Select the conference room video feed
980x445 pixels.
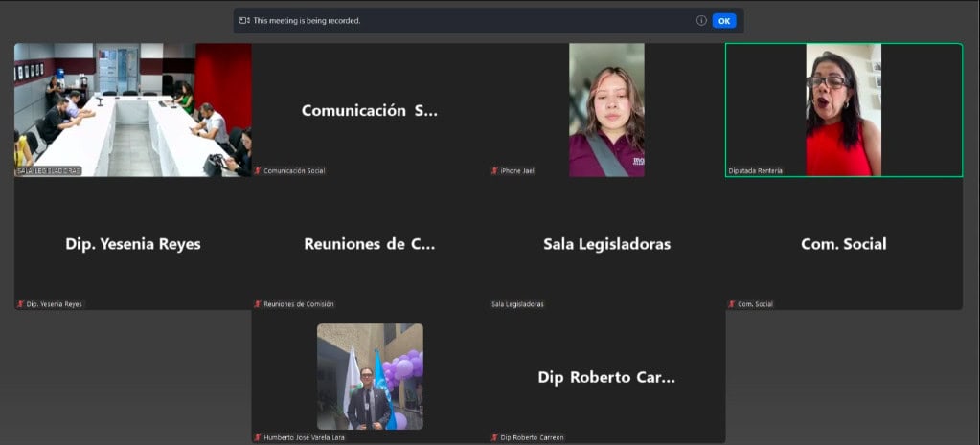click(x=132, y=109)
